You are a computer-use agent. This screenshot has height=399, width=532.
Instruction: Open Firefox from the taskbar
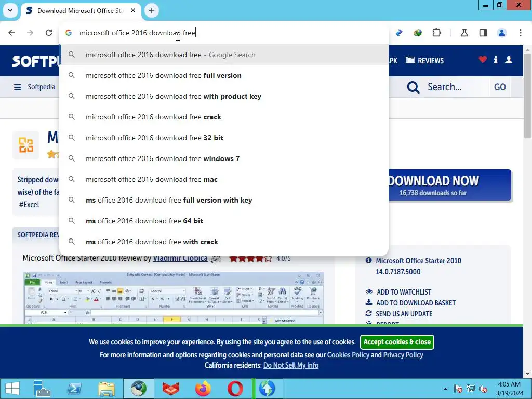(x=203, y=389)
